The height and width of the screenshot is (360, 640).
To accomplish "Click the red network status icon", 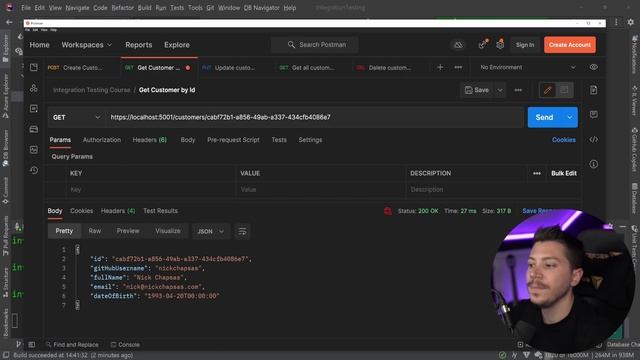I will click(x=388, y=211).
